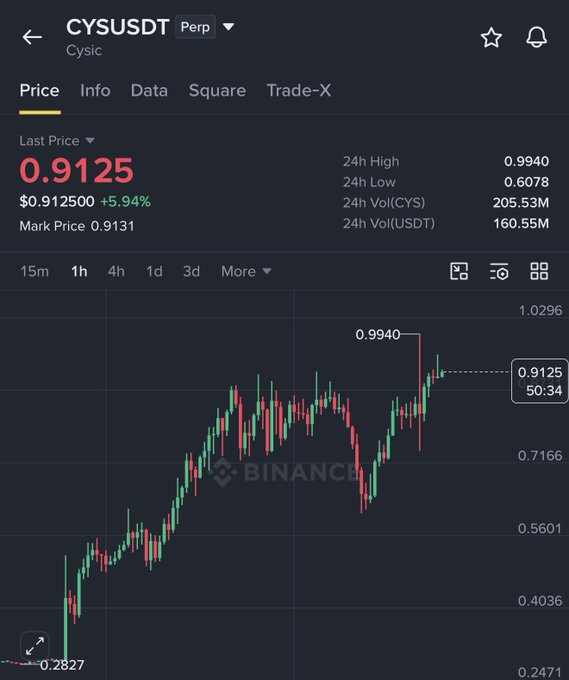This screenshot has width=569, height=680.
Task: Tap the 0.5601 price axis label
Action: click(x=540, y=528)
